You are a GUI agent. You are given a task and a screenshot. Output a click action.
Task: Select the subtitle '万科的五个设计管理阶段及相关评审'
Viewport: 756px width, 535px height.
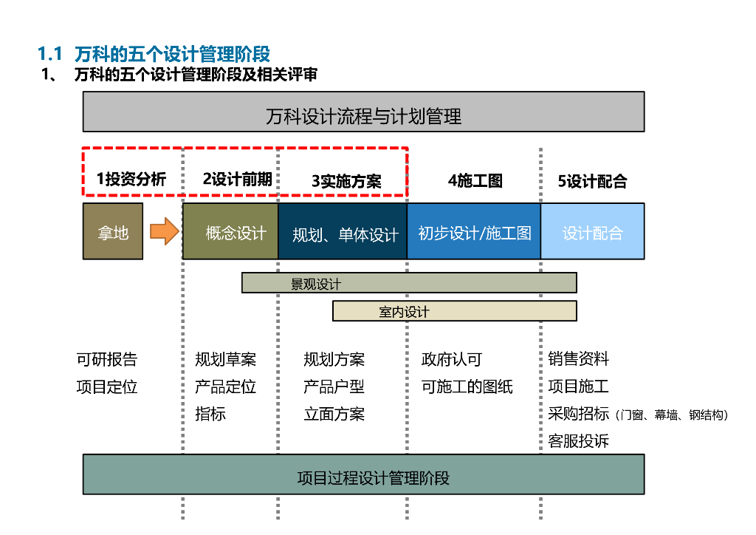pyautogui.click(x=196, y=75)
